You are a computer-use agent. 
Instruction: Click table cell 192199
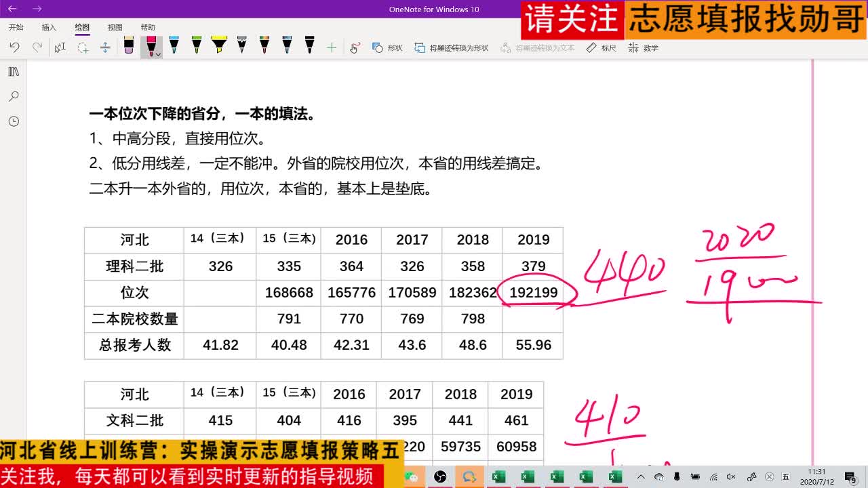[533, 293]
